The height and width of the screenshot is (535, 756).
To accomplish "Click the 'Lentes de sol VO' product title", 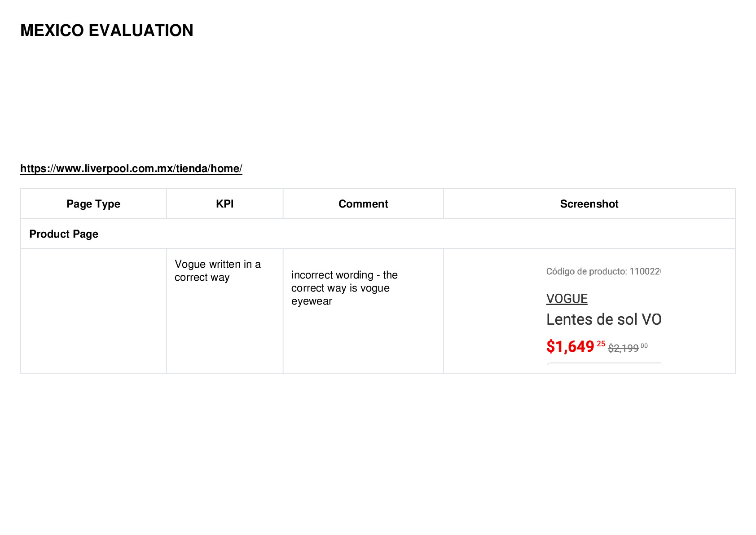I will [603, 319].
